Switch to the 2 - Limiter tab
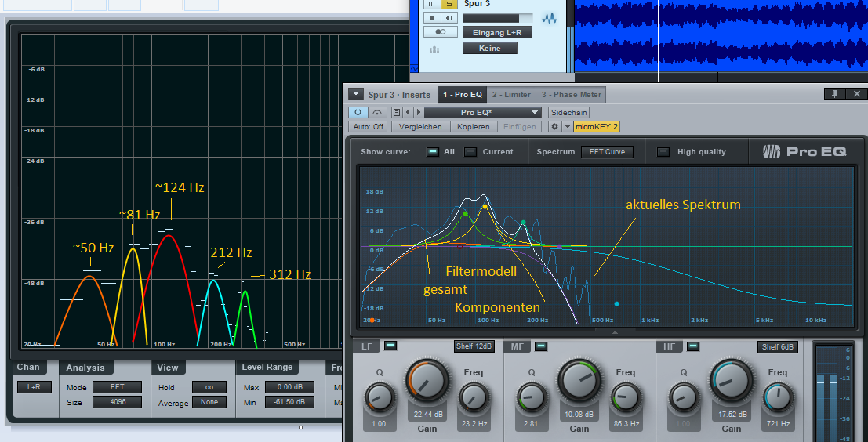The image size is (868, 442). (x=511, y=95)
